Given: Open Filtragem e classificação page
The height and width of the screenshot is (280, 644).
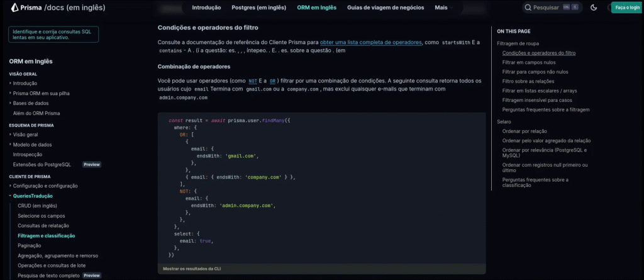Looking at the screenshot, I should 47,235.
